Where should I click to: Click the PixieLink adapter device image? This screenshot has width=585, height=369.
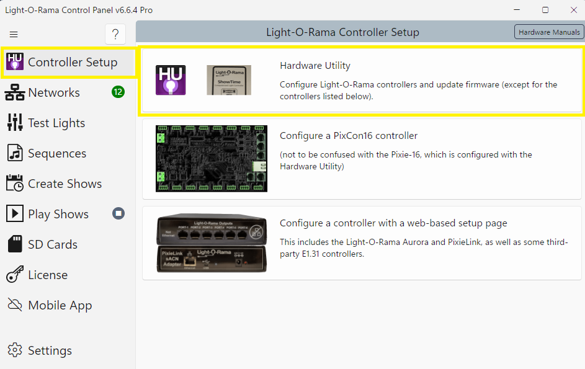tap(212, 243)
